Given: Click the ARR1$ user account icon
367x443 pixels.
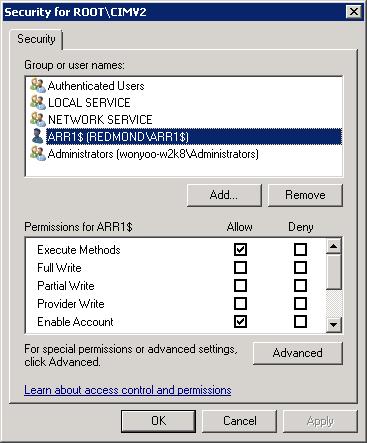Looking at the screenshot, I should 38,136.
